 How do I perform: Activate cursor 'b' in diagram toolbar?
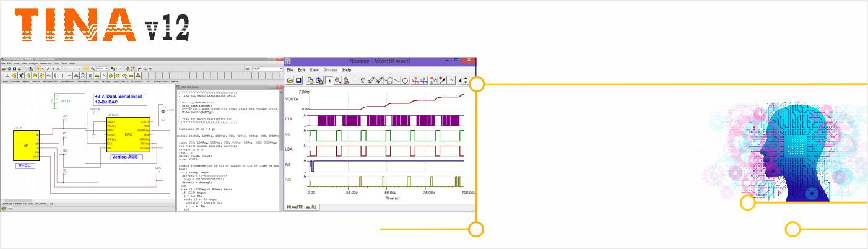point(425,81)
